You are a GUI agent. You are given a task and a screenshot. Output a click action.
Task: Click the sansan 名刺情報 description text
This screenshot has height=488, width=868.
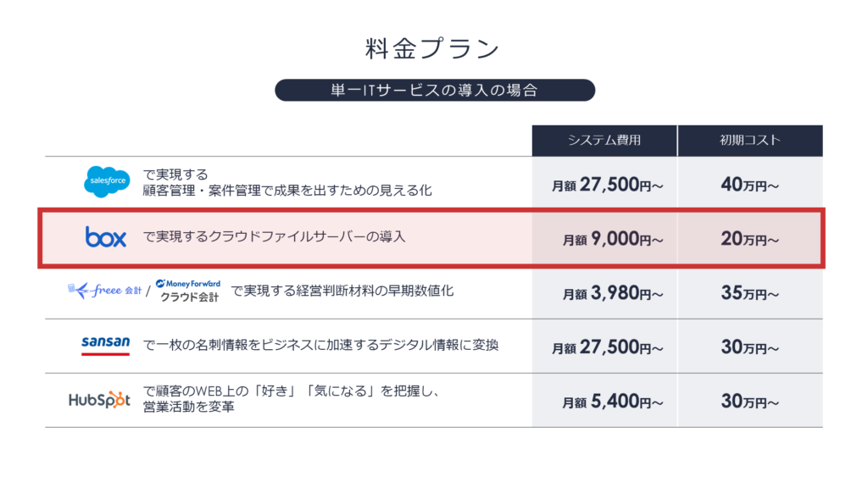[321, 346]
